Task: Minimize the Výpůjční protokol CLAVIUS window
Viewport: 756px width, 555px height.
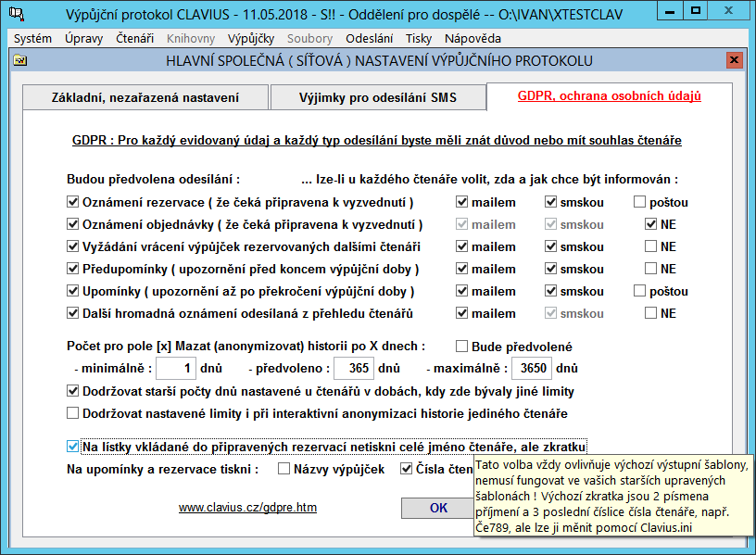Action: 670,12
